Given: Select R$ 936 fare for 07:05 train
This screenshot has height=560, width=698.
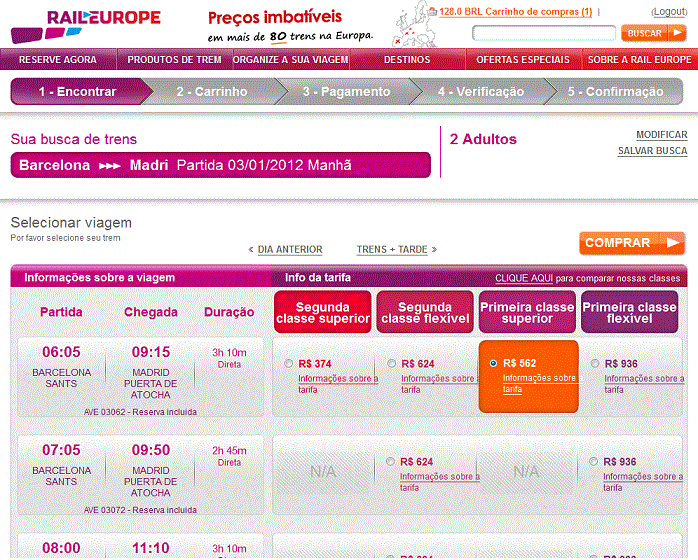Looking at the screenshot, I should (x=593, y=462).
